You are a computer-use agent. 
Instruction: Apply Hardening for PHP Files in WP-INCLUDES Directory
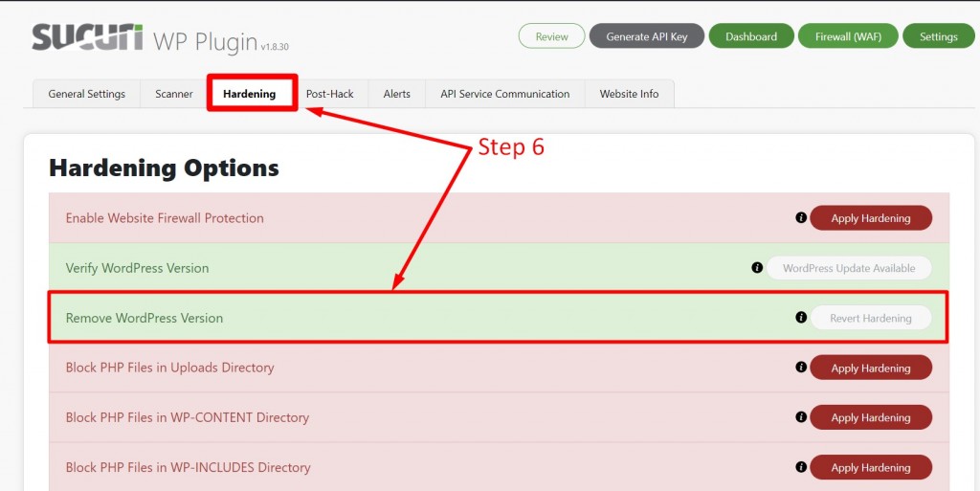coord(871,467)
